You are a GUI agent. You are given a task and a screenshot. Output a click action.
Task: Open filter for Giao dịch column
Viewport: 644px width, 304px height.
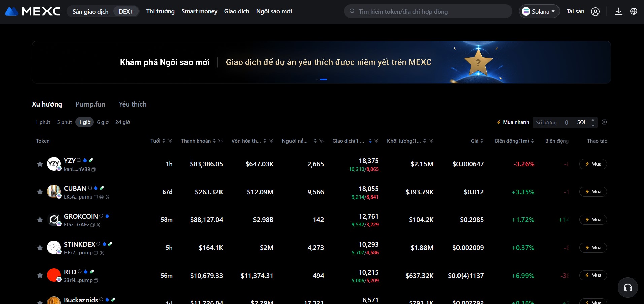click(376, 141)
